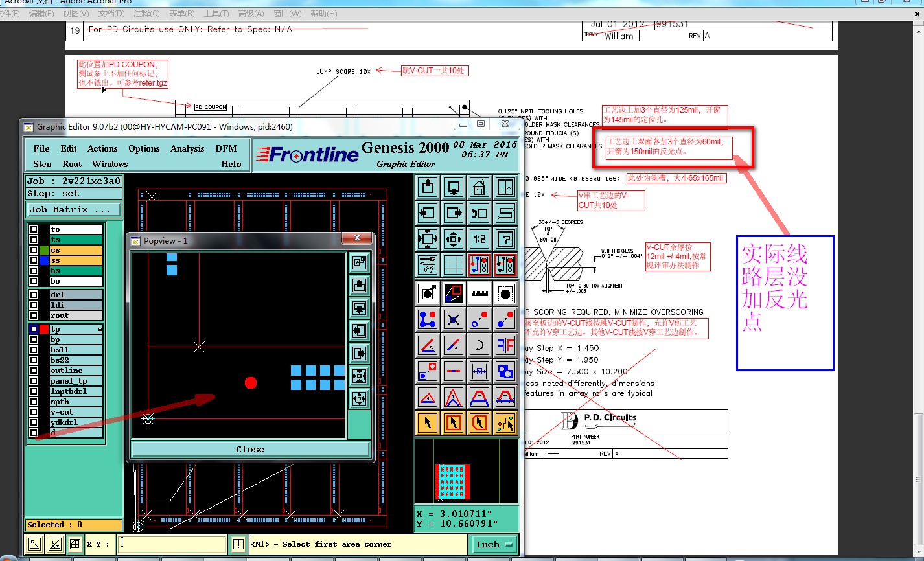
Task: Select the 'ldi' layer name
Action: (x=76, y=305)
